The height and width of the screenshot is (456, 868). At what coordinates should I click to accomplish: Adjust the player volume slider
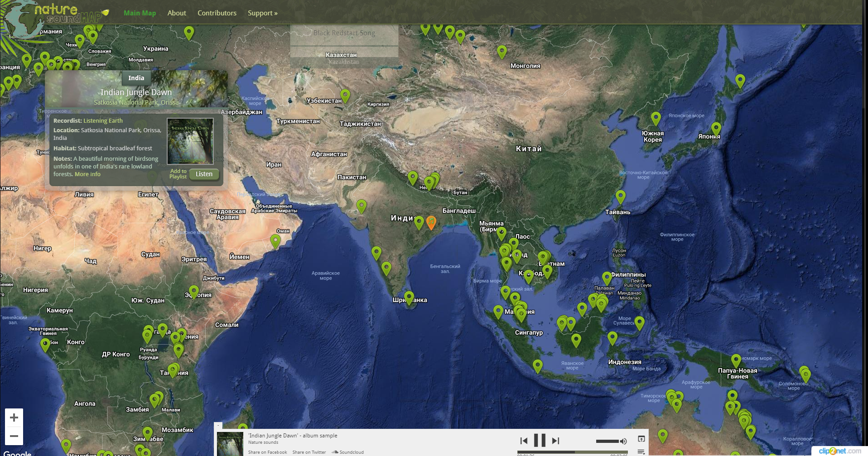(x=607, y=441)
